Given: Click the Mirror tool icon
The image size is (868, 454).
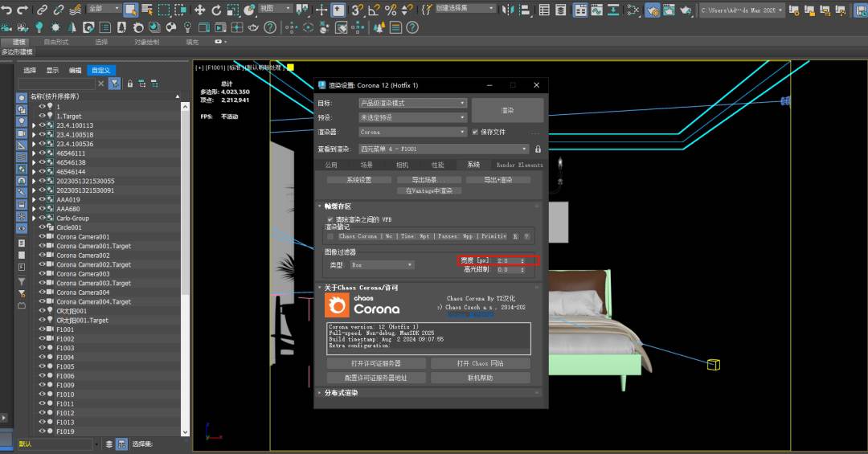Looking at the screenshot, I should coord(508,10).
